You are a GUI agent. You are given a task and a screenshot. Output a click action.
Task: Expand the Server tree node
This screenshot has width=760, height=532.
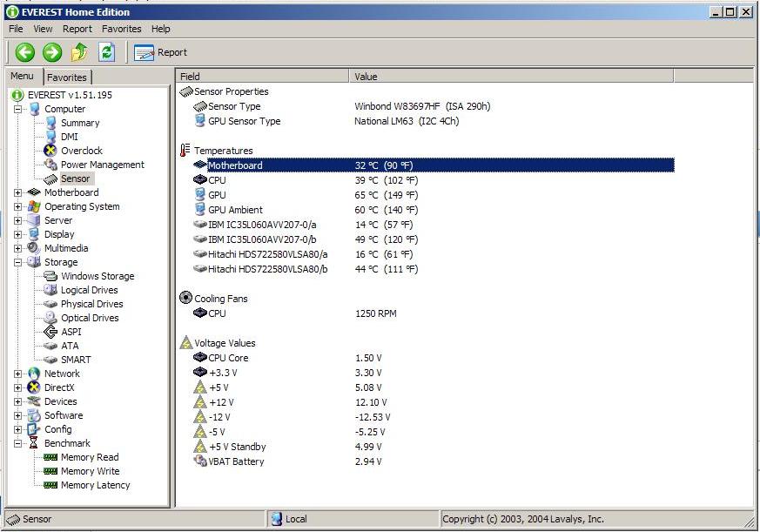(x=18, y=220)
